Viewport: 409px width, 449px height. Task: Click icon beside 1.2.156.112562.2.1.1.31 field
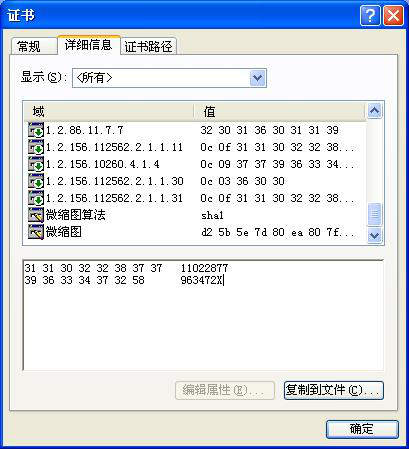(36, 198)
